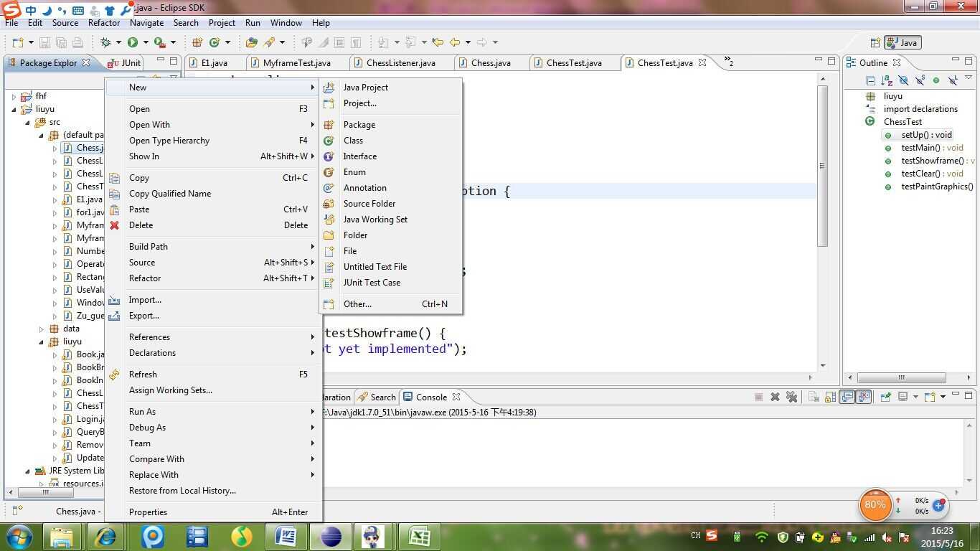
Task: Select Interface in the New submenu
Action: (x=391, y=156)
